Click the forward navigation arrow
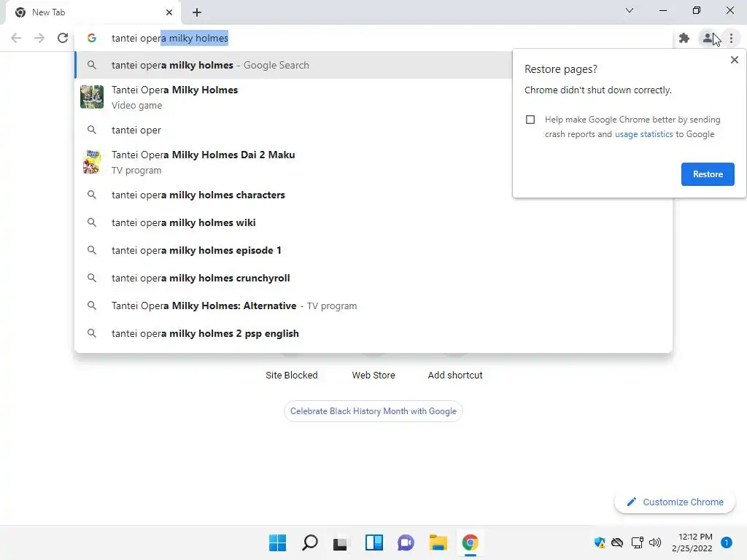The width and height of the screenshot is (747, 560). [x=39, y=38]
